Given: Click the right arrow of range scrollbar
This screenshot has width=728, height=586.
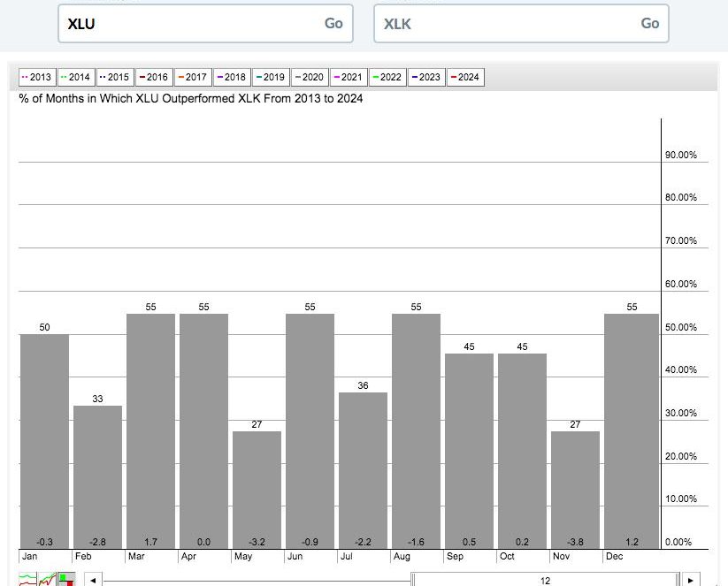Looking at the screenshot, I should 690,580.
